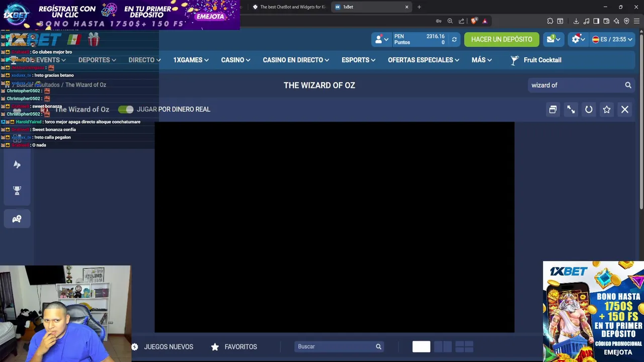Viewport: 644px width, 362px height.
Task: Click the trophy icon in left sidebar
Action: click(17, 191)
